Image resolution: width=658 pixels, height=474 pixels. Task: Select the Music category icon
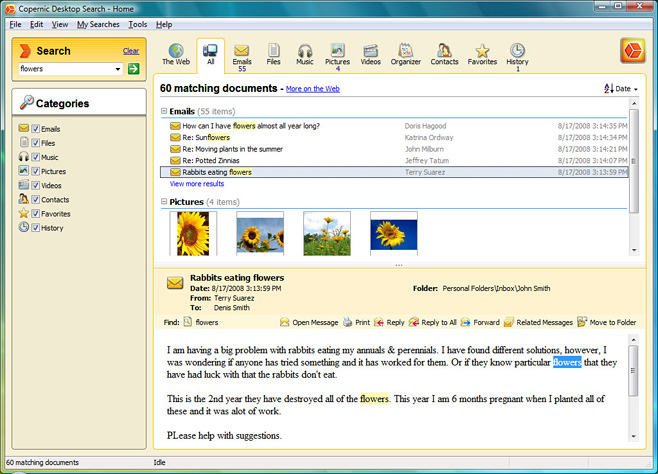click(x=305, y=54)
